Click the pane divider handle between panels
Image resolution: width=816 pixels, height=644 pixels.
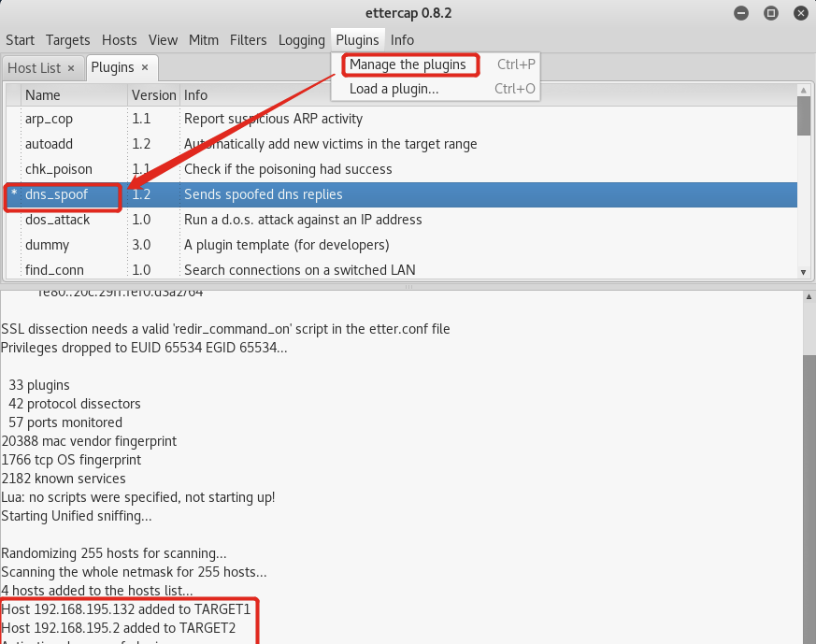click(x=408, y=287)
